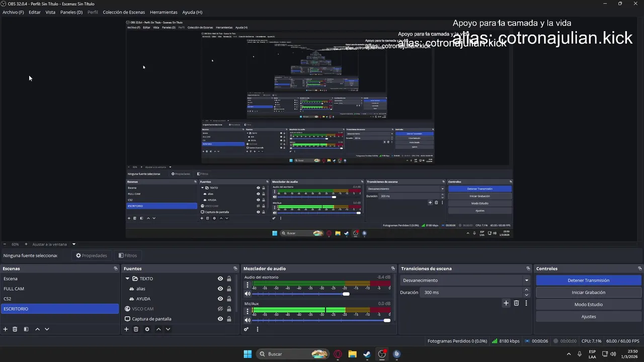This screenshot has width=644, height=362.
Task: Move scene down arrow in Escenas
Action: pos(47,329)
